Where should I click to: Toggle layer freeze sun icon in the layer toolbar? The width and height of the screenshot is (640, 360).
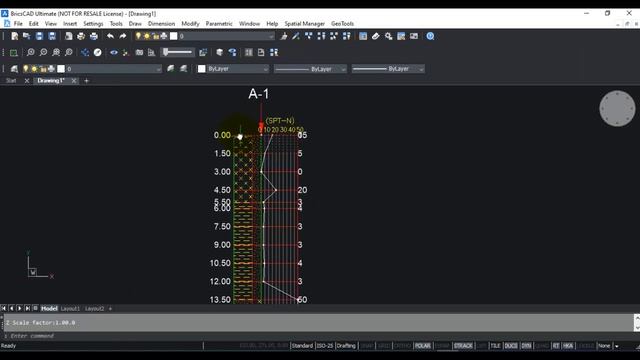click(34, 69)
